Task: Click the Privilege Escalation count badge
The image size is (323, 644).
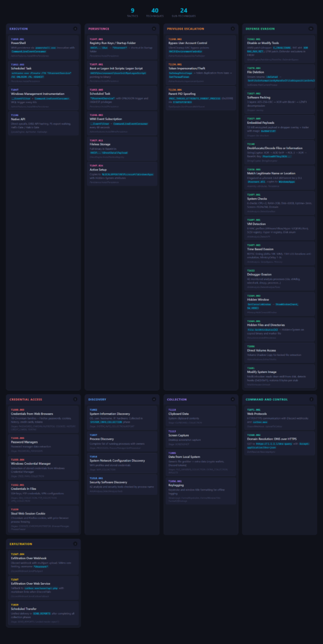Action: pyautogui.click(x=233, y=29)
